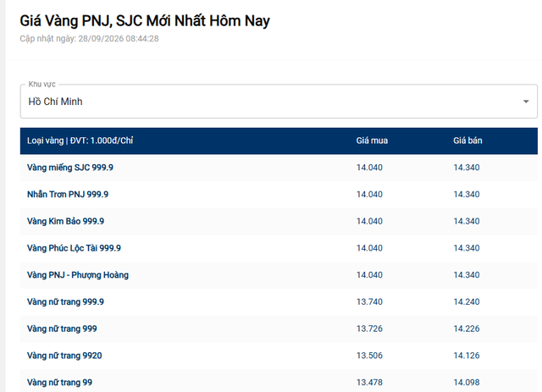Select the 'Vàng Kim Bảo 999.9' row label
Image resolution: width=542 pixels, height=392 pixels.
click(x=66, y=221)
